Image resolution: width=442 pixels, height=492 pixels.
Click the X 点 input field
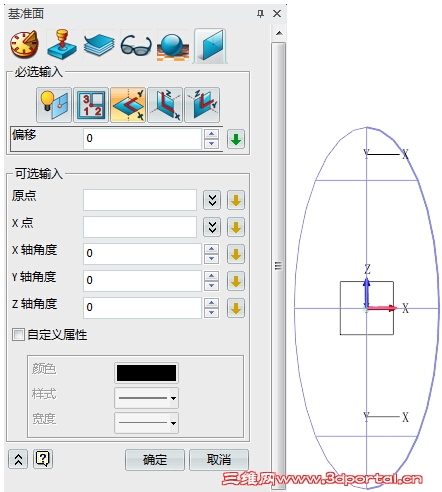pos(140,227)
